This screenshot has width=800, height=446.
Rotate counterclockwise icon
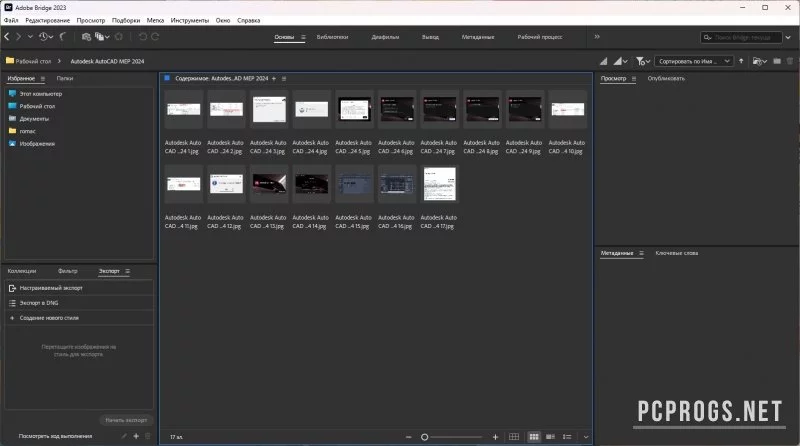143,37
